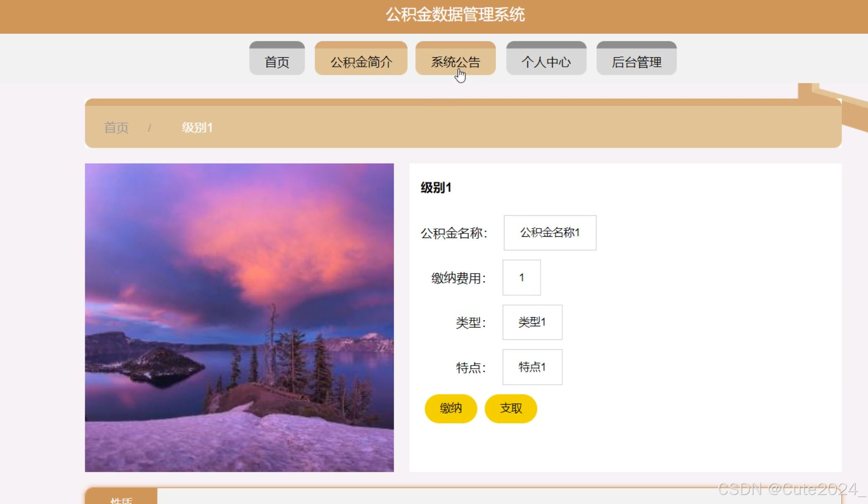The width and height of the screenshot is (868, 504).
Task: Click the 类型1 value field
Action: (532, 322)
